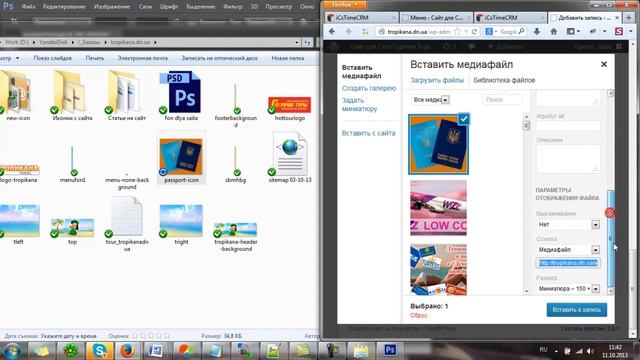The image size is (640, 360).
Task: Click 'Печать' in Explorer toolbar
Action: (x=95, y=58)
